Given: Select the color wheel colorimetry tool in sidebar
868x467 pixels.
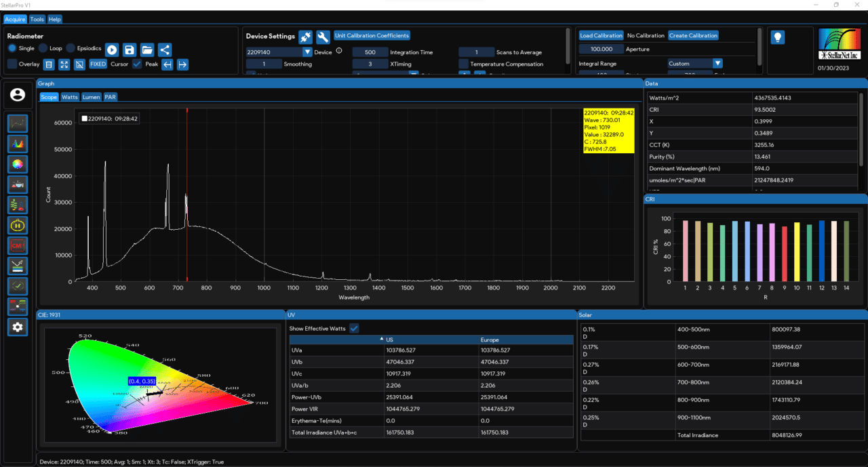Looking at the screenshot, I should click(17, 163).
